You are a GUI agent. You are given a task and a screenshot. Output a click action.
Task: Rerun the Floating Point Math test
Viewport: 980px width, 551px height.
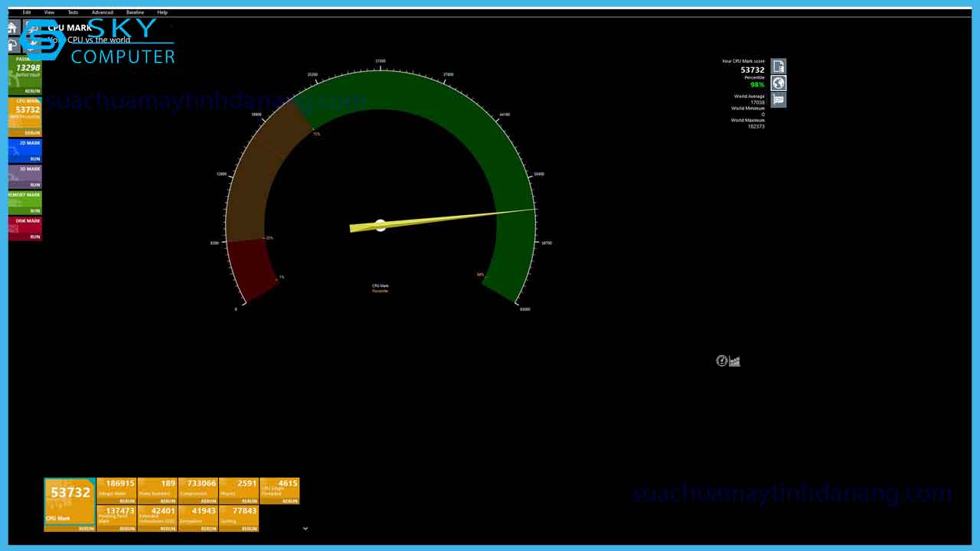pyautogui.click(x=127, y=529)
